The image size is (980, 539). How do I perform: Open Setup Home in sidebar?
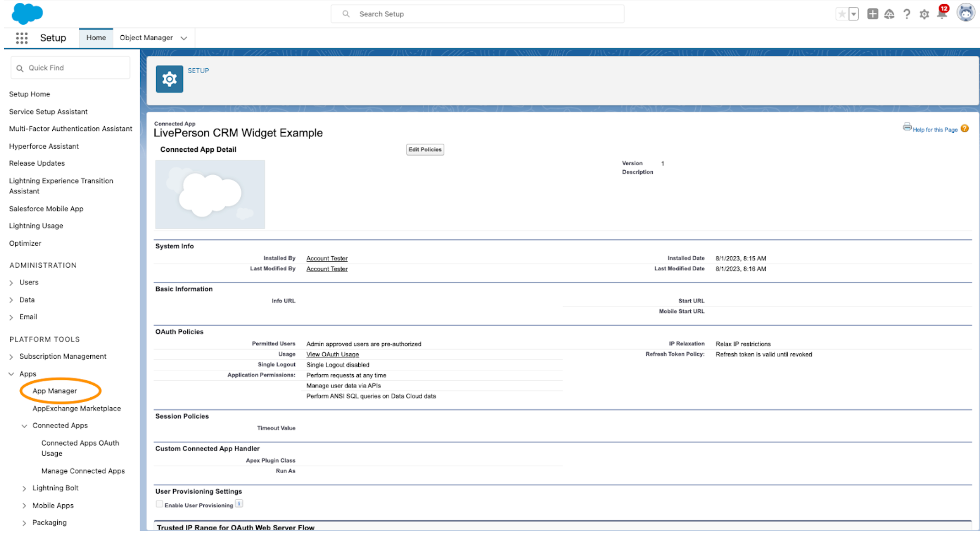[29, 94]
